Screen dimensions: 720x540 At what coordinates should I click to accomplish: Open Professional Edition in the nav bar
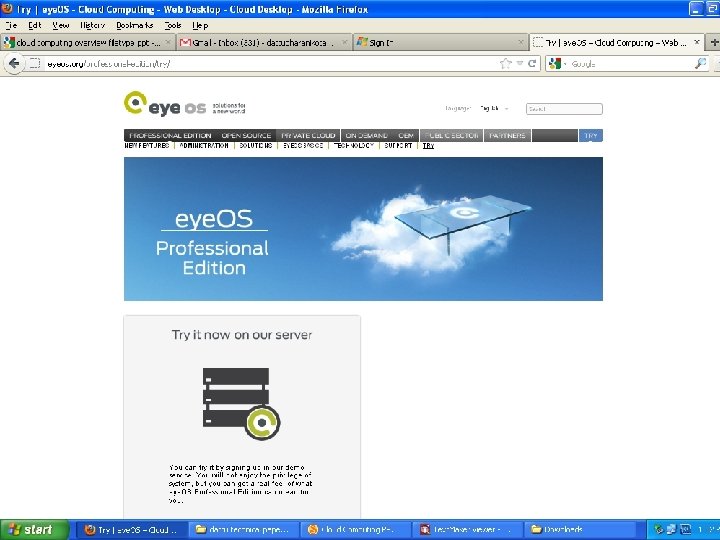coord(170,135)
